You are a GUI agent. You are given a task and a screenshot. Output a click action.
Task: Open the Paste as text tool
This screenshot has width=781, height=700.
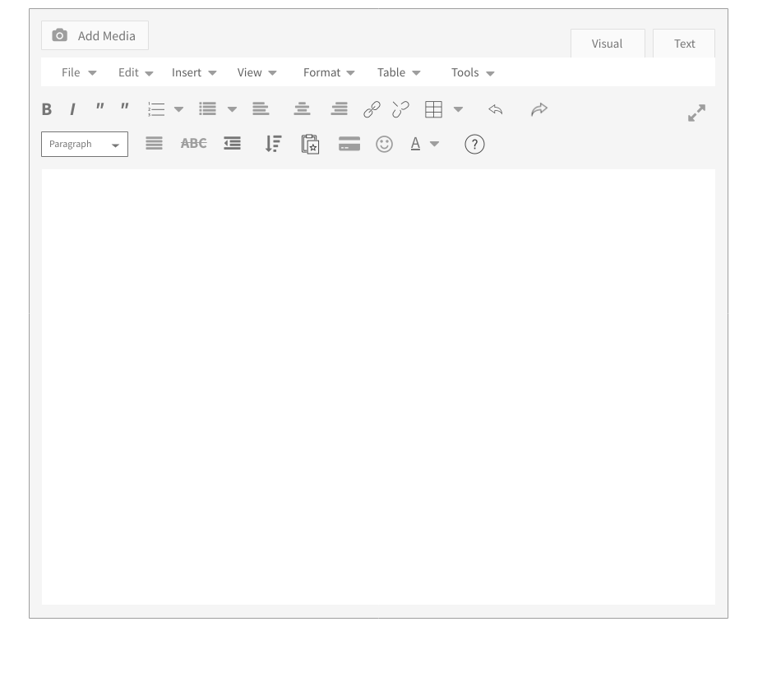pyautogui.click(x=311, y=144)
